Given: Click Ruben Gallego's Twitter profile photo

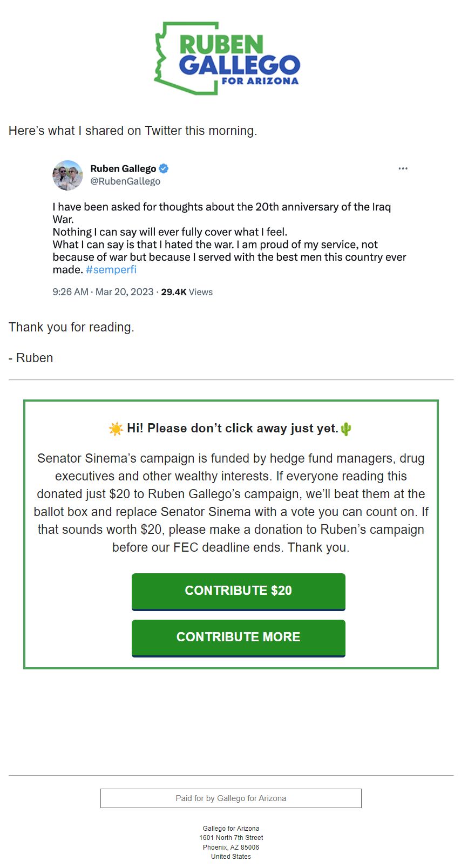Looking at the screenshot, I should pyautogui.click(x=67, y=175).
